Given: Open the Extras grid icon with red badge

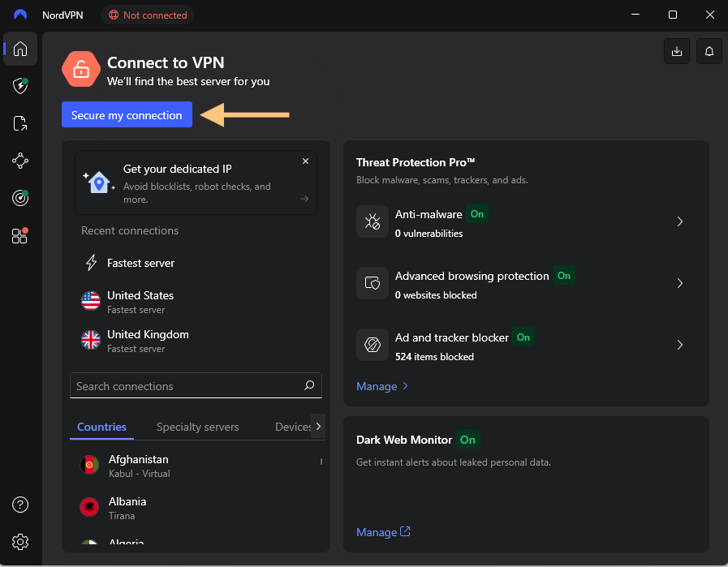Looking at the screenshot, I should coord(20,235).
